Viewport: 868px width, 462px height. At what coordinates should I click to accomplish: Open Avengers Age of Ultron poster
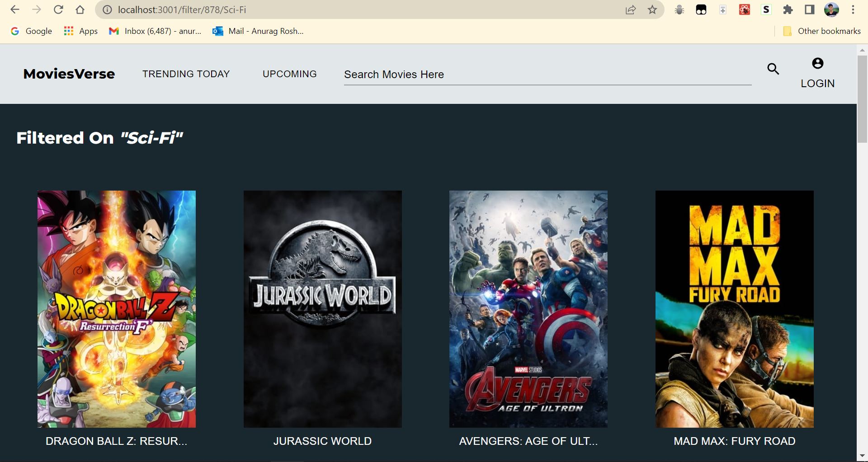point(528,309)
